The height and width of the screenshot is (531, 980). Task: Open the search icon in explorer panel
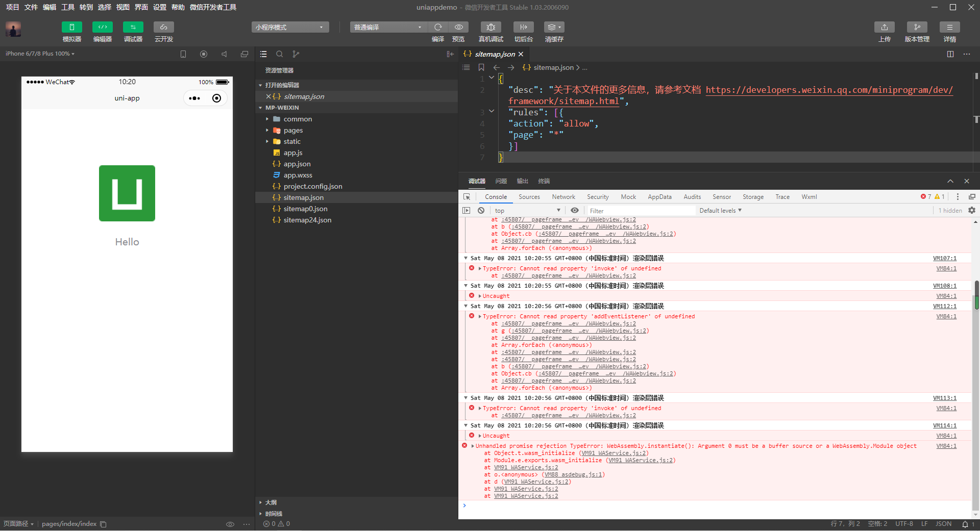click(280, 54)
